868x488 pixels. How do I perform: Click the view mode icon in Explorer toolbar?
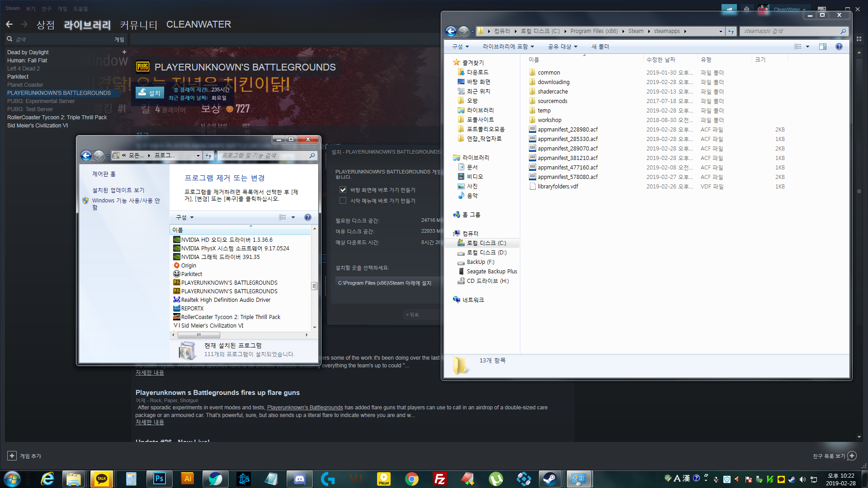(x=798, y=47)
